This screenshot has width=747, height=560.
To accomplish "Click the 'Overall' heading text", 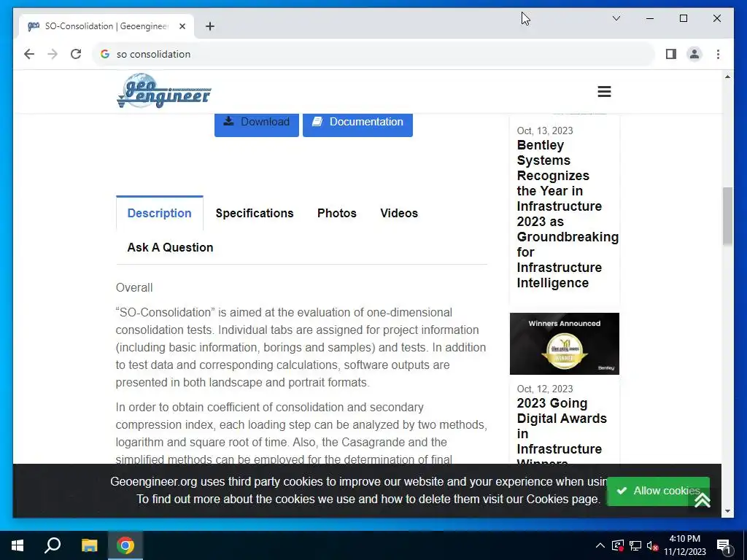I will 134,287.
